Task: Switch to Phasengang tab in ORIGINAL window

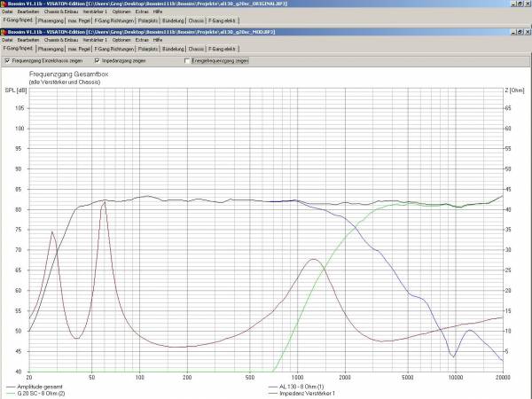Action: (51, 20)
